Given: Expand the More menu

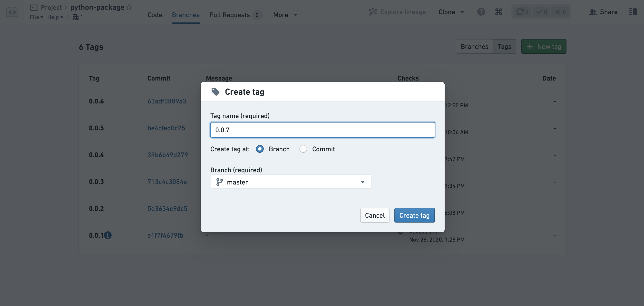Looking at the screenshot, I should tap(285, 15).
